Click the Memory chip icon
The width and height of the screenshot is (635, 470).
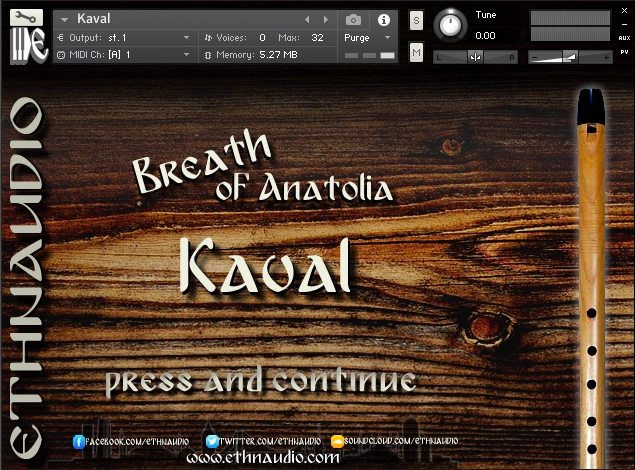coord(208,55)
